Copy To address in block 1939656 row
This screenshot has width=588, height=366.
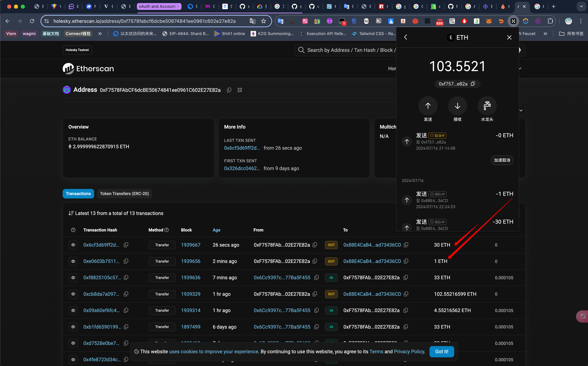coord(406,261)
